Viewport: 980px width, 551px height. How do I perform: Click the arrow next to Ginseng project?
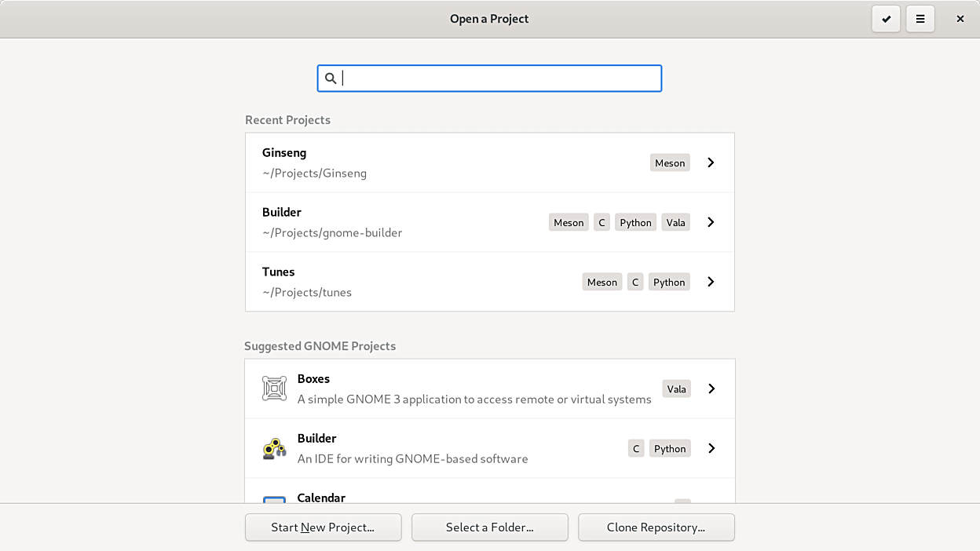(711, 162)
